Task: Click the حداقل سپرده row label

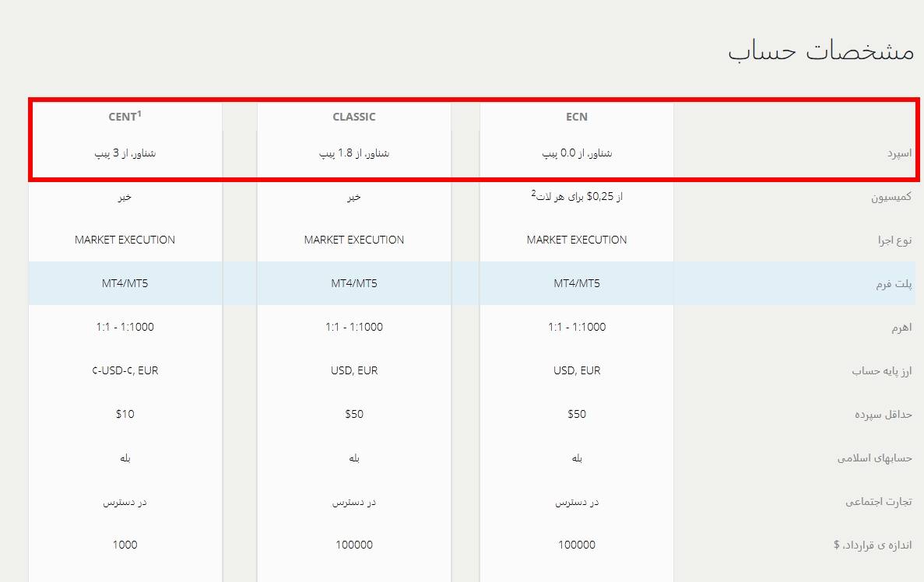Action: click(x=884, y=415)
